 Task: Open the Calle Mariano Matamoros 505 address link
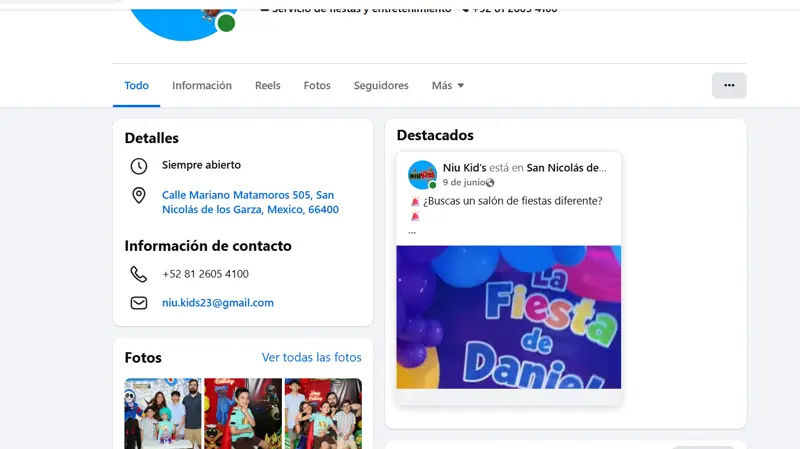250,202
